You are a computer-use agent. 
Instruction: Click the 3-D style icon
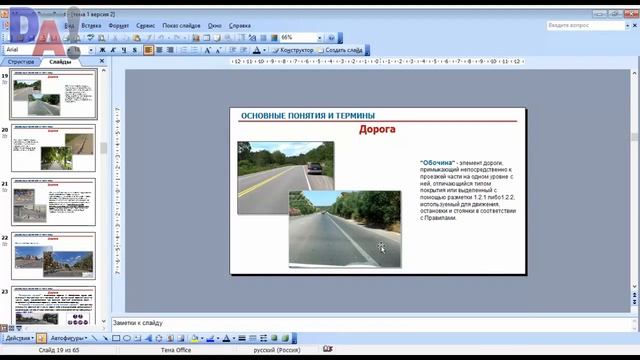pos(285,338)
